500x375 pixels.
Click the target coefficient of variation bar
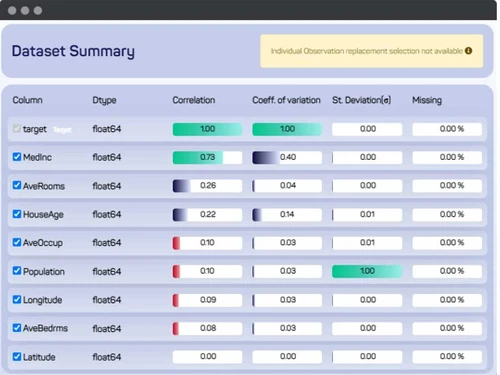[x=287, y=129]
